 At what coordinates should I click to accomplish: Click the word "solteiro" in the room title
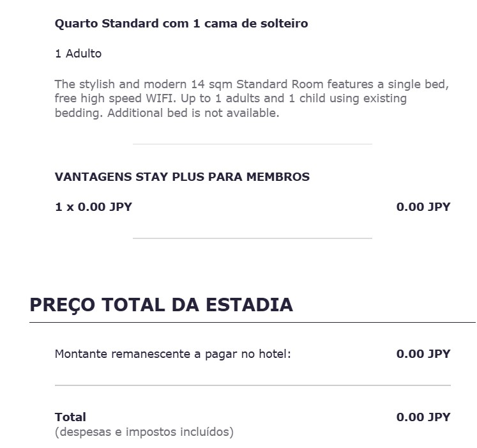click(285, 24)
